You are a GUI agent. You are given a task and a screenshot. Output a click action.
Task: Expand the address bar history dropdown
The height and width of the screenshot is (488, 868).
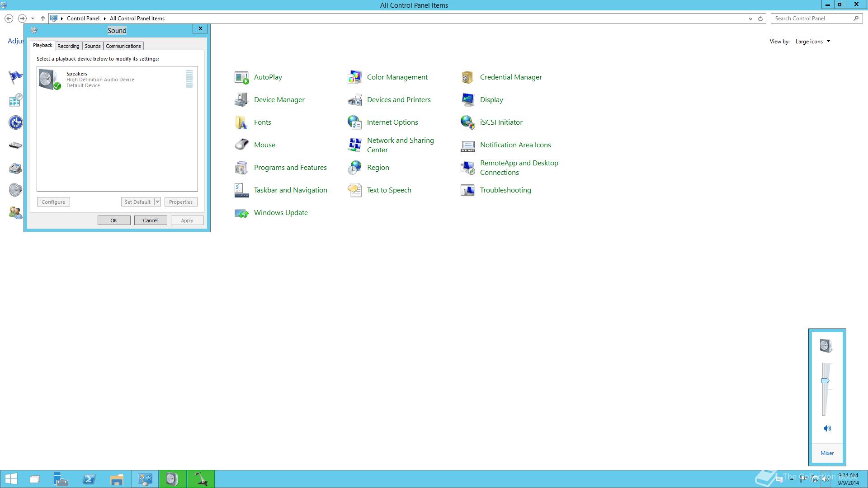click(750, 19)
